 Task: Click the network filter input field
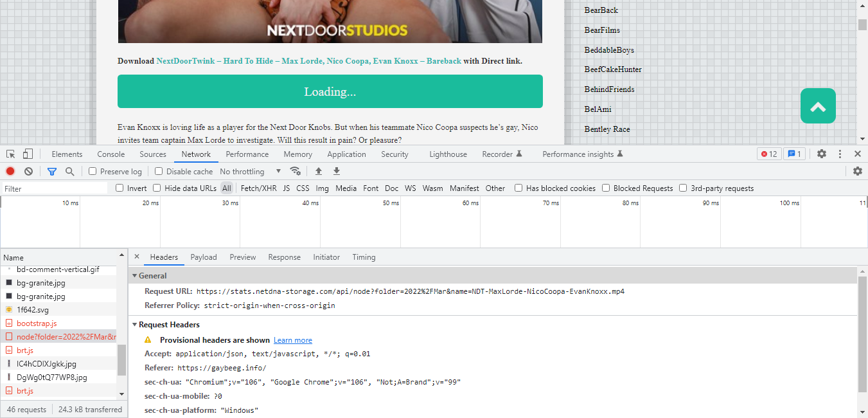[x=54, y=188]
